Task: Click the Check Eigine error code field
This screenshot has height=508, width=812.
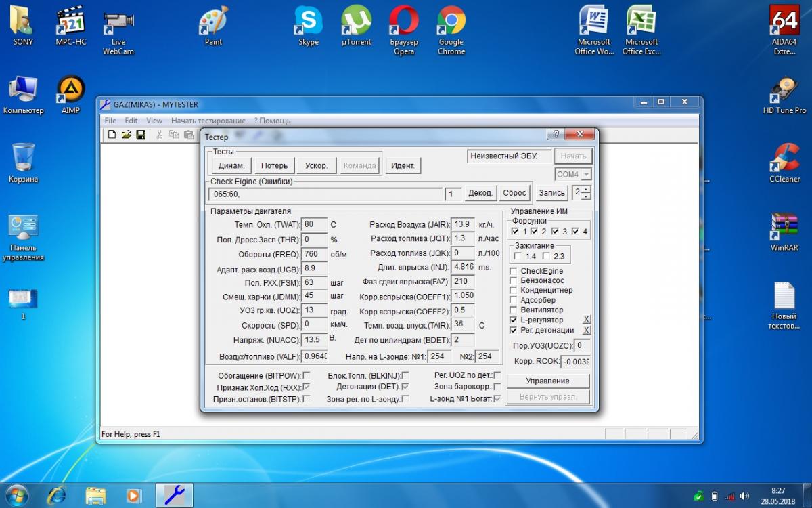Action: click(x=325, y=194)
